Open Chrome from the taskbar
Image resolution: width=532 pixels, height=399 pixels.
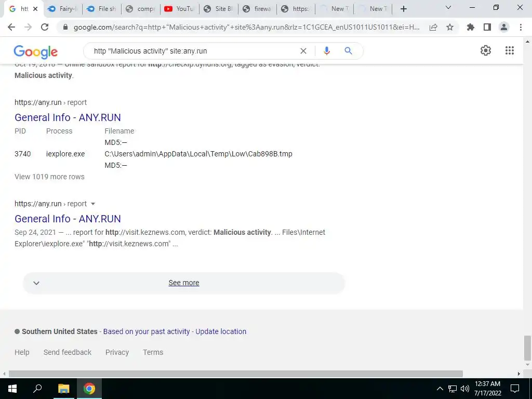(x=89, y=389)
